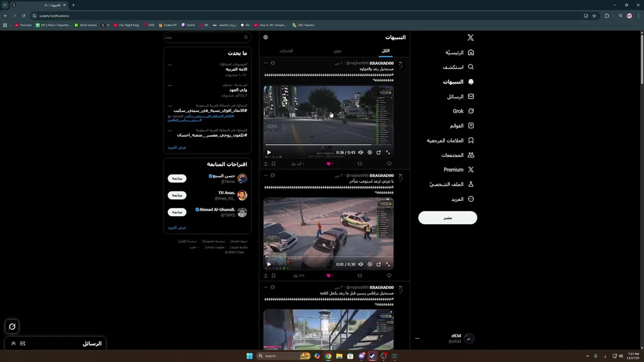Screen dimensions: 644x362
Task: Follow Ahmad Al-Ghamdi. suggestion
Action: (177, 212)
